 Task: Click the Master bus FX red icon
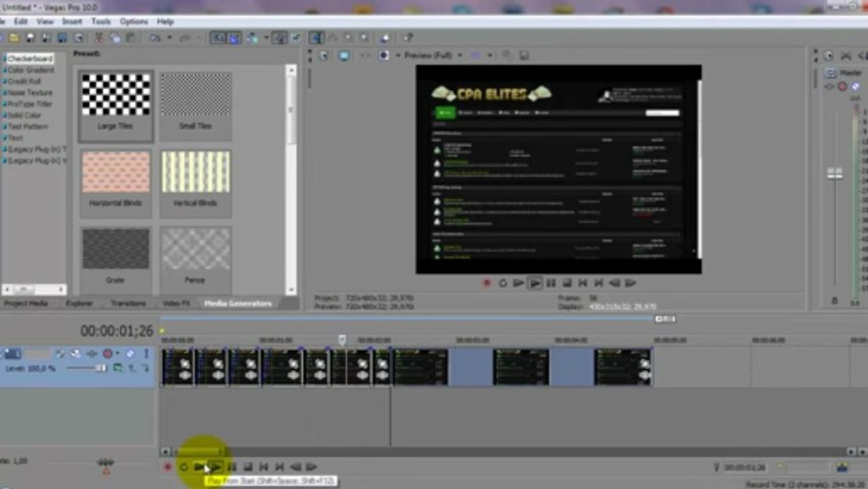tap(842, 86)
